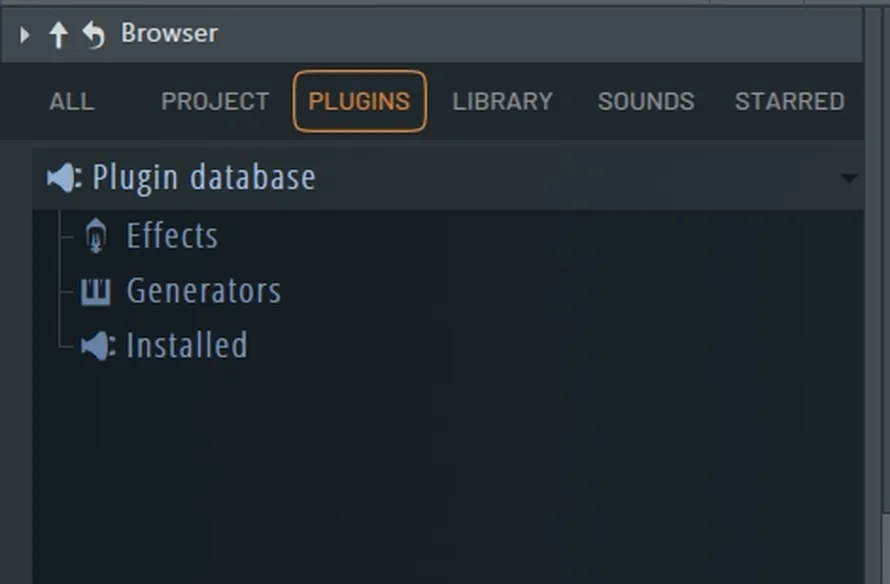
Task: Switch to the SOUNDS tab
Action: coord(646,102)
